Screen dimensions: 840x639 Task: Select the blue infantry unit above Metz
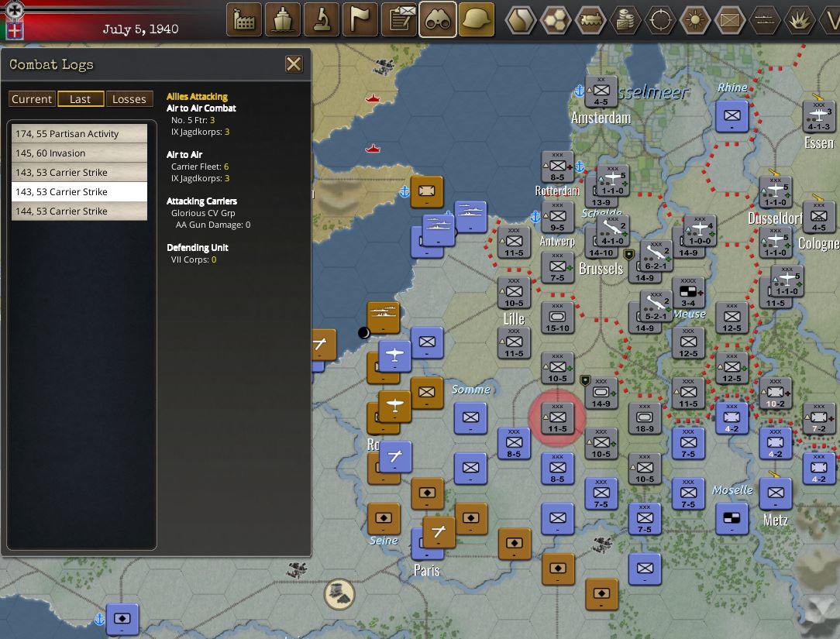[775, 493]
